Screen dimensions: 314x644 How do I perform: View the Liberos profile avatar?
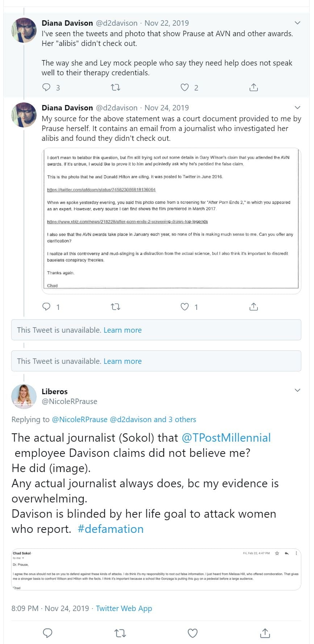(24, 396)
